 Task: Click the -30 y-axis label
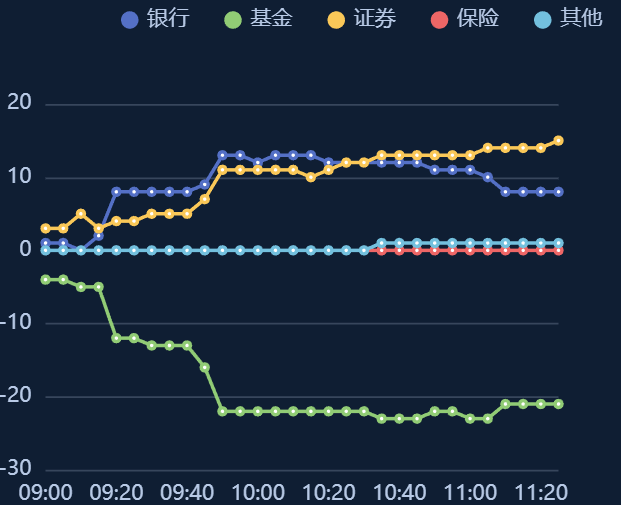click(x=16, y=469)
